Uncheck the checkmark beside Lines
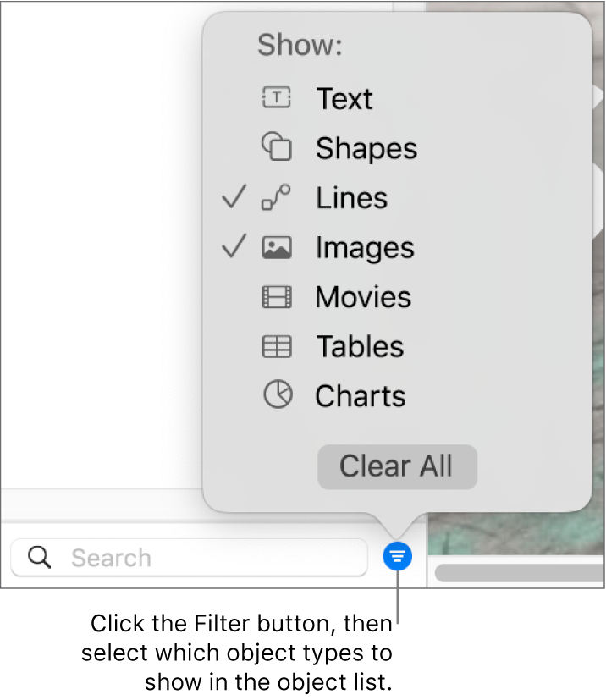The height and width of the screenshot is (700, 606). click(234, 197)
